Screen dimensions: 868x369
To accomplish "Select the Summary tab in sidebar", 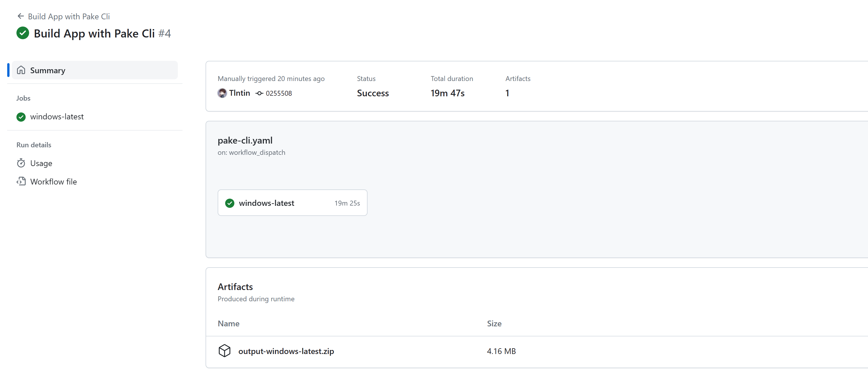I will pyautogui.click(x=48, y=70).
